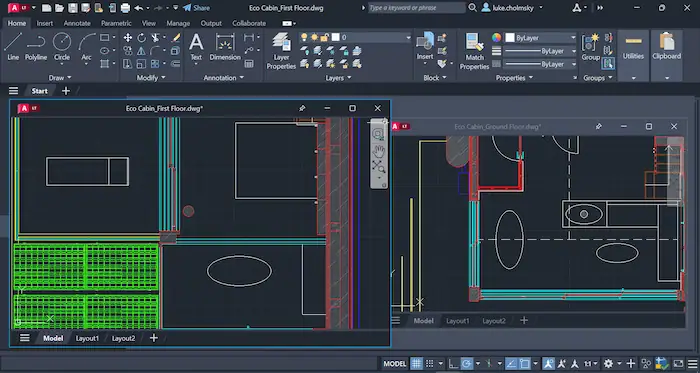The image size is (700, 373).
Task: Open annotation scale 1:1 dropdown
Action: [591, 363]
